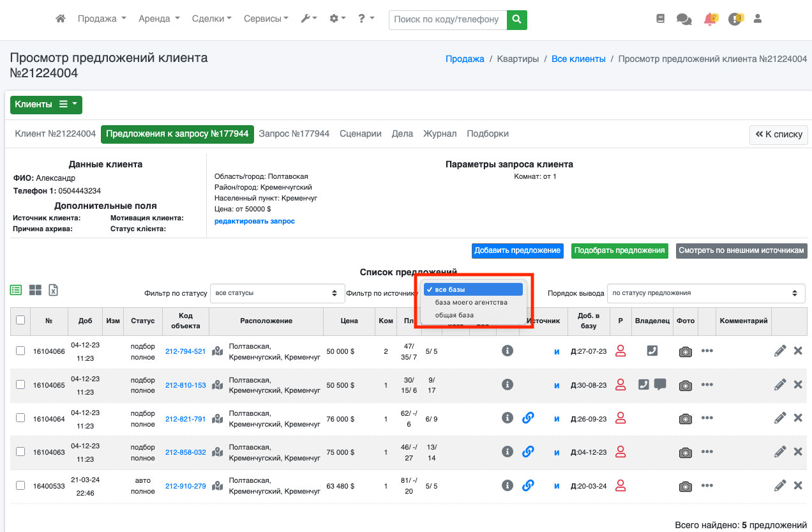
Task: Toggle the select-all checkbox in table header
Action: pos(20,321)
